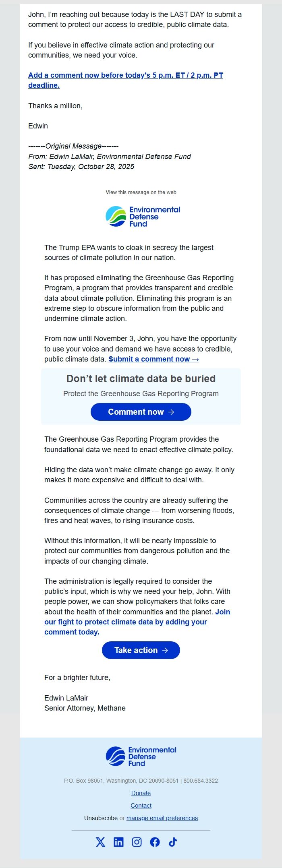Open manage email preferences

(162, 818)
